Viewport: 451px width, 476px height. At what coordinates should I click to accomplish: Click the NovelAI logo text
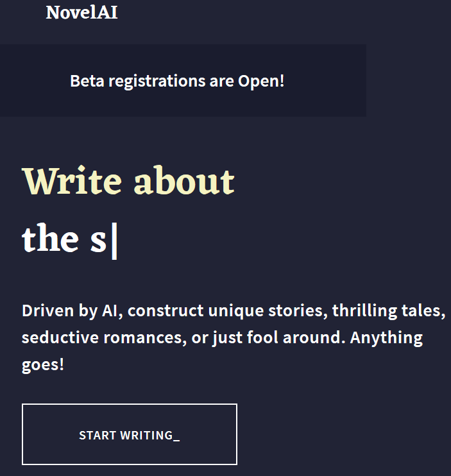pyautogui.click(x=81, y=12)
